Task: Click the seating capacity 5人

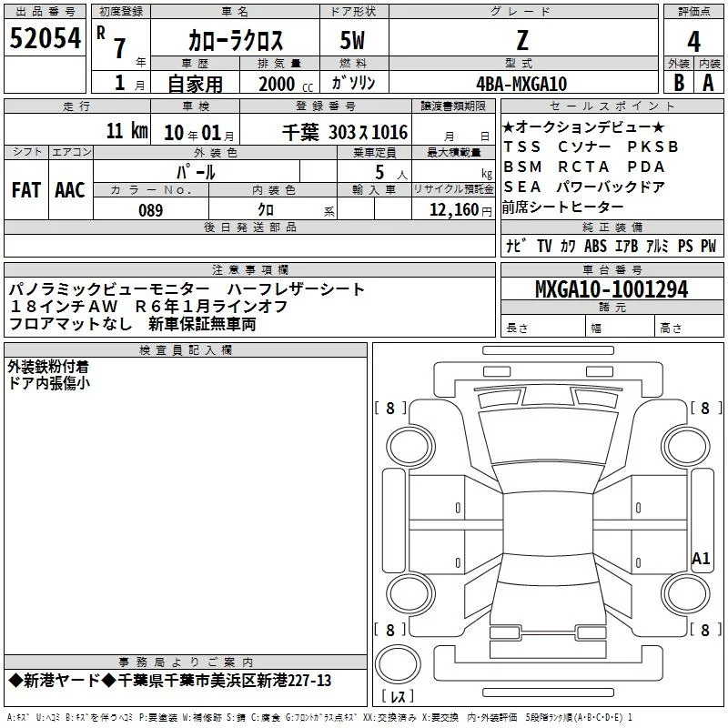Action: [x=391, y=172]
